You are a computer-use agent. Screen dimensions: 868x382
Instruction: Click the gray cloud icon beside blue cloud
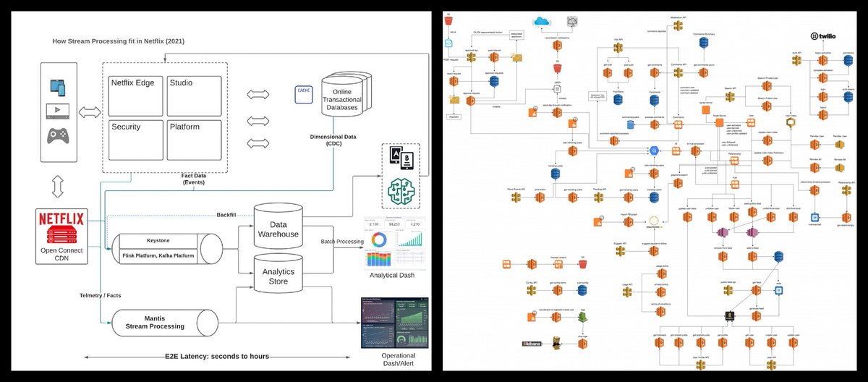coord(571,22)
